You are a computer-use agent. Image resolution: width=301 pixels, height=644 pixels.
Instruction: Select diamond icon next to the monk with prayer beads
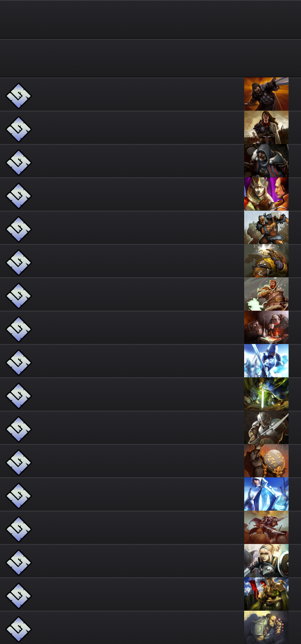(19, 629)
